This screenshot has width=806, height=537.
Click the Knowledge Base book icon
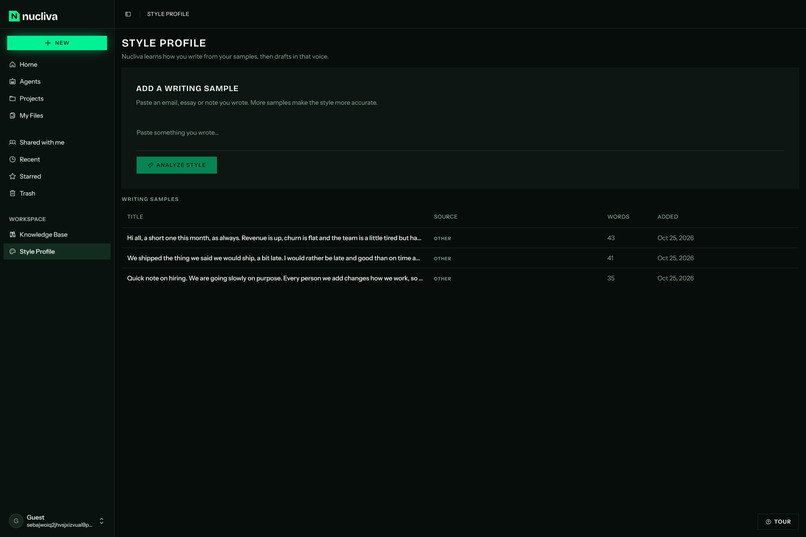12,234
